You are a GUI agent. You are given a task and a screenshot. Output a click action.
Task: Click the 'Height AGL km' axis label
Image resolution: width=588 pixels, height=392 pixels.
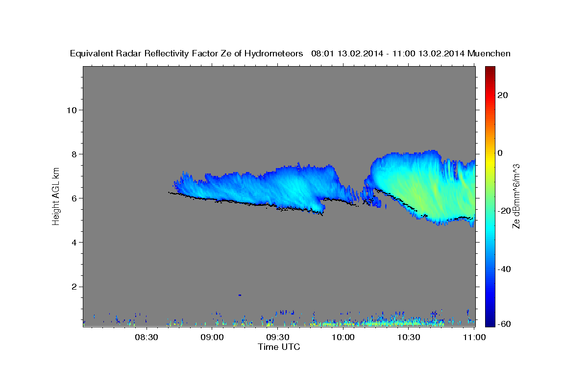pos(56,196)
